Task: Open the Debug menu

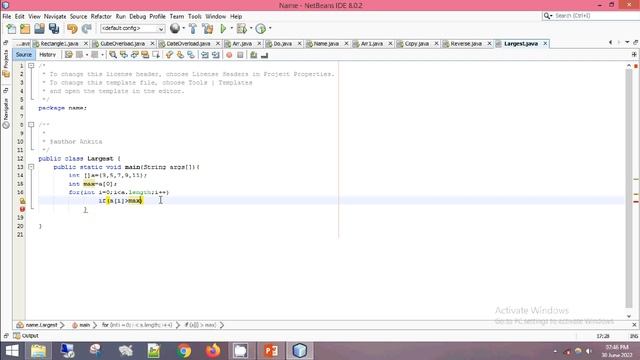Action: point(138,16)
